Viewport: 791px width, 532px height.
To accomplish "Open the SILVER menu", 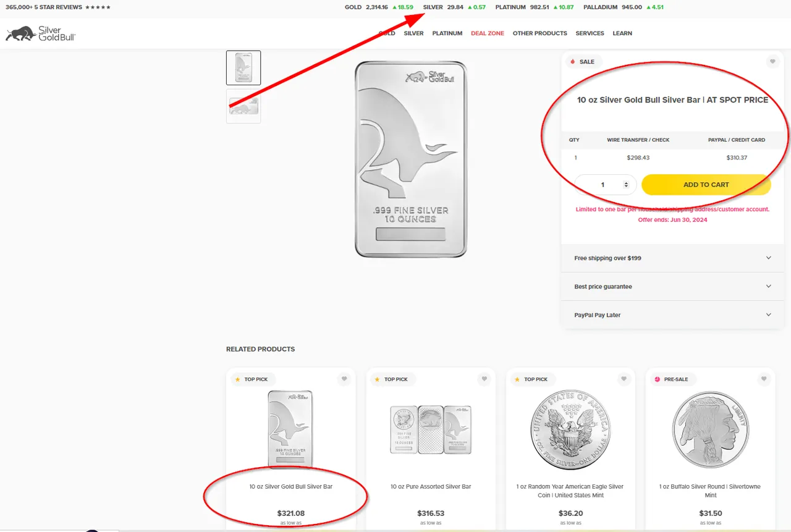I will click(x=413, y=33).
